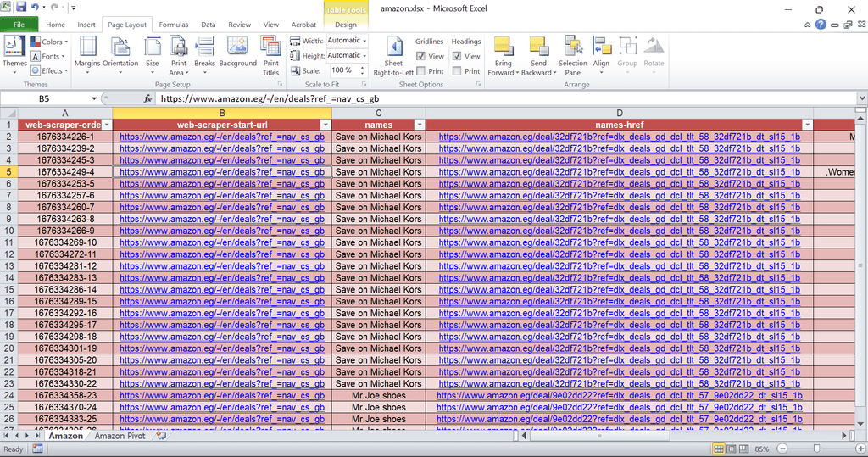The width and height of the screenshot is (868, 457).
Task: Switch to Page Break Preview
Action: pos(744,449)
